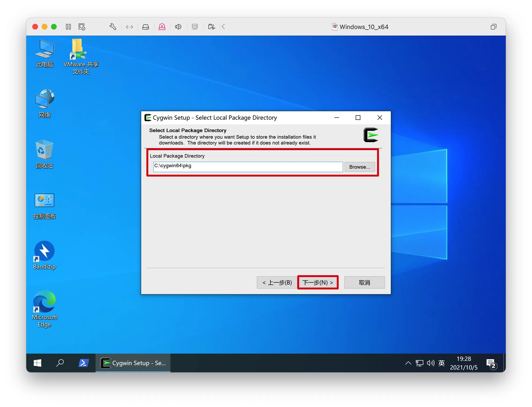Open the Bandizip desktop shortcut

[x=44, y=255]
